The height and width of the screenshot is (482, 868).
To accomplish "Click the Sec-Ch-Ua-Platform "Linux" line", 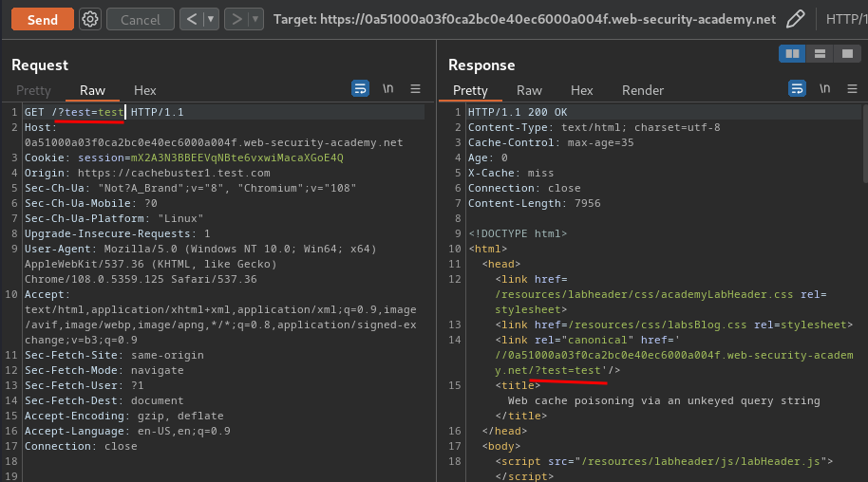I will 113,218.
